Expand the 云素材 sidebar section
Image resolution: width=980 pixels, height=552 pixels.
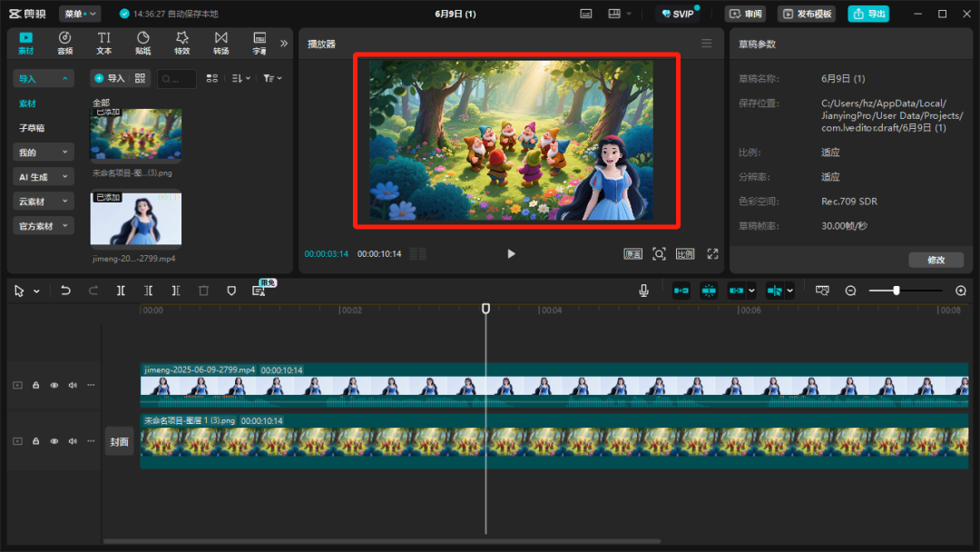[43, 202]
